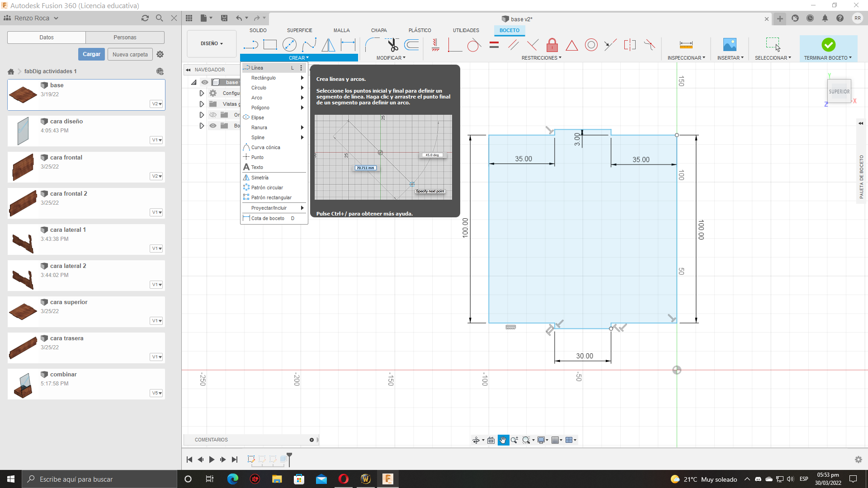Click the Zoom magnifier tool
This screenshot has width=868, height=488.
[x=514, y=440]
